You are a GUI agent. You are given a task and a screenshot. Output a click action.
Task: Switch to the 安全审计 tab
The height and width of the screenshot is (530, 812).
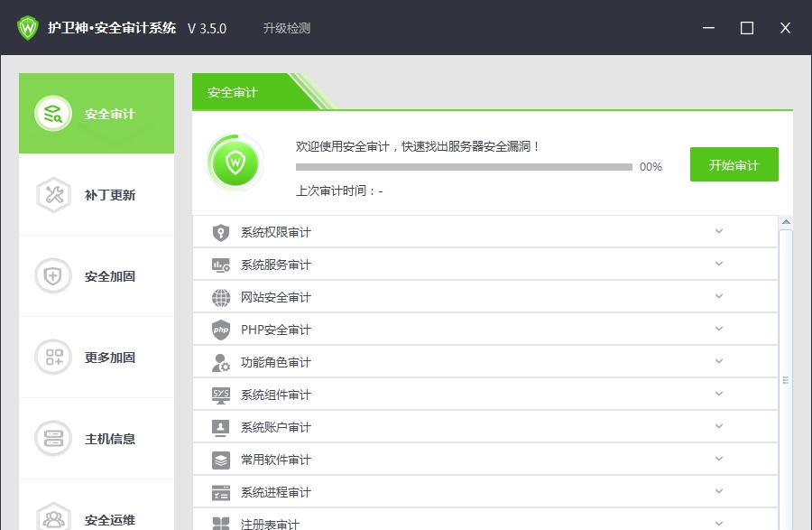click(x=96, y=113)
